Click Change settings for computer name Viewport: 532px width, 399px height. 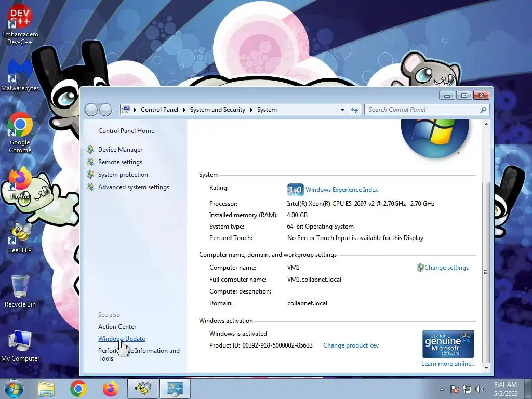click(446, 268)
